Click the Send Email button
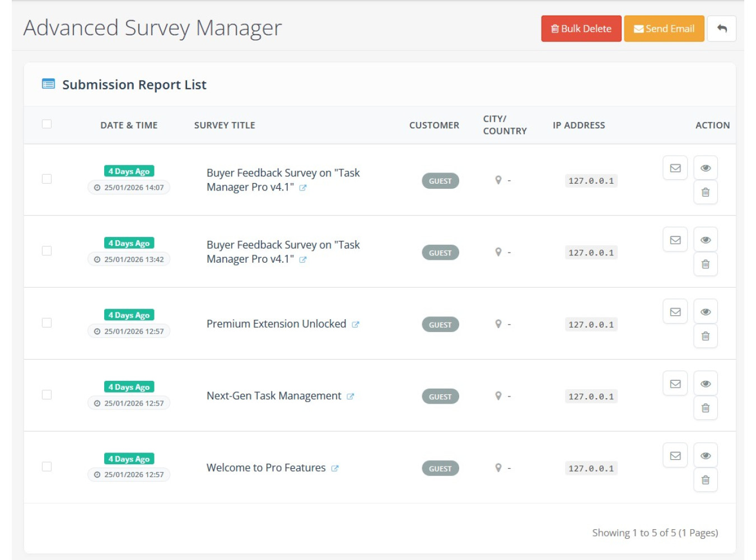 point(664,29)
